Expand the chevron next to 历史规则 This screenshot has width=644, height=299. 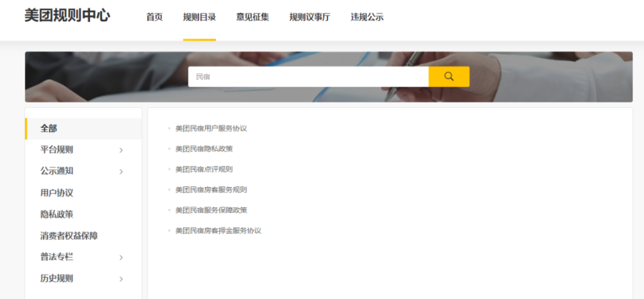click(121, 279)
